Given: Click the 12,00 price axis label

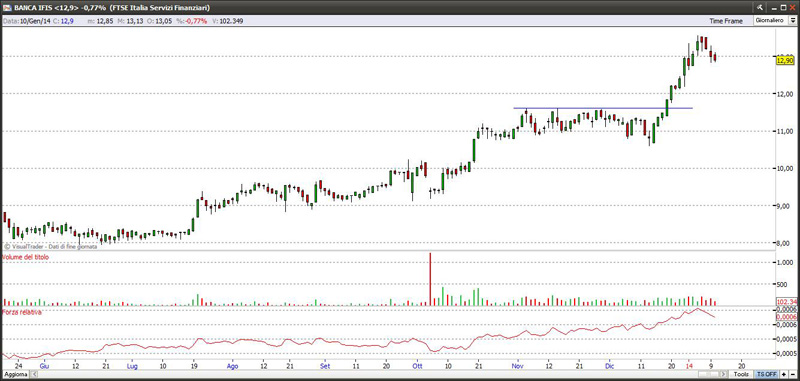Looking at the screenshot, I should click(x=783, y=94).
